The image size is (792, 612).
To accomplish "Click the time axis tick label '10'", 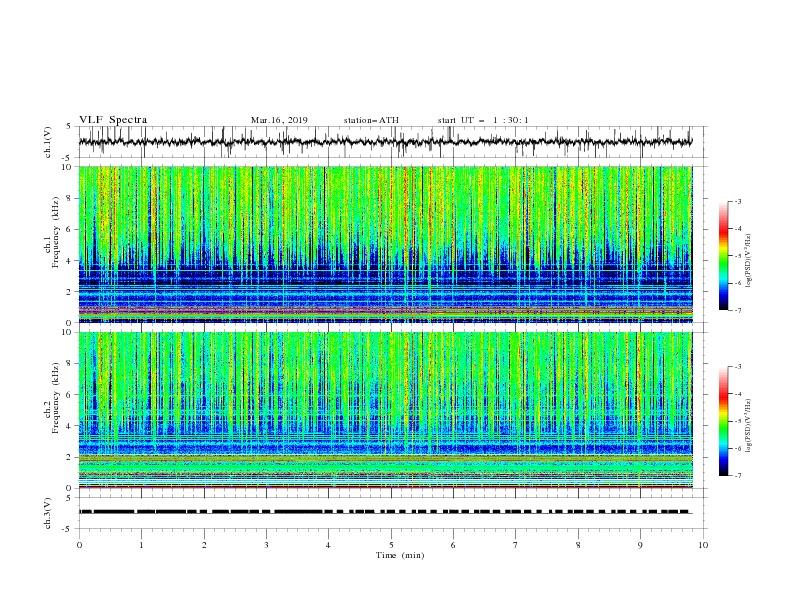I will pyautogui.click(x=703, y=545).
